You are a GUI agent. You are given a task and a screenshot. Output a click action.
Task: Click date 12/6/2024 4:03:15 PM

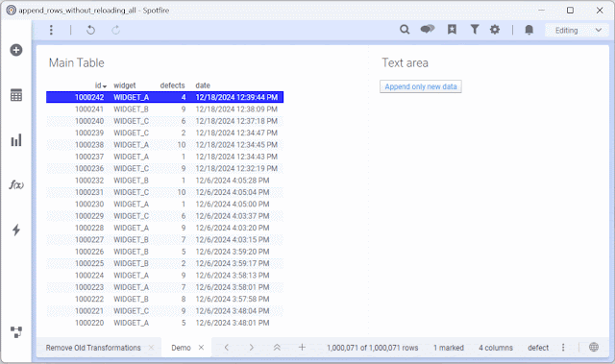tap(233, 240)
